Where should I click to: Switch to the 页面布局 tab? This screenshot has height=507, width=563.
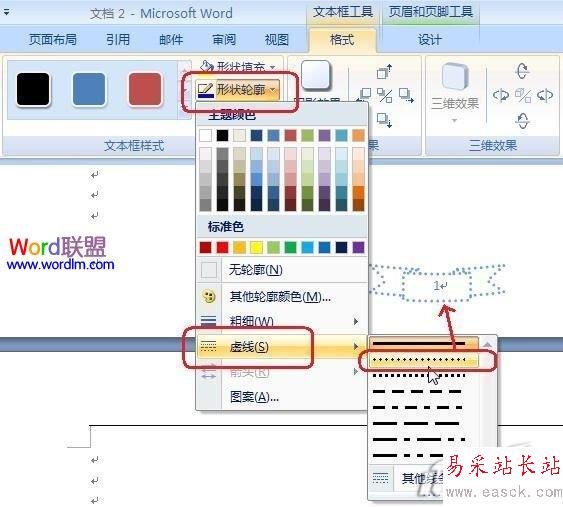[x=53, y=39]
